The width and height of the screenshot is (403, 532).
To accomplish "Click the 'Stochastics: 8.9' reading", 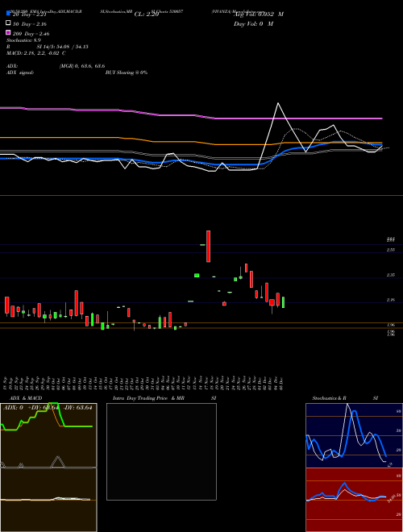I will (23, 40).
